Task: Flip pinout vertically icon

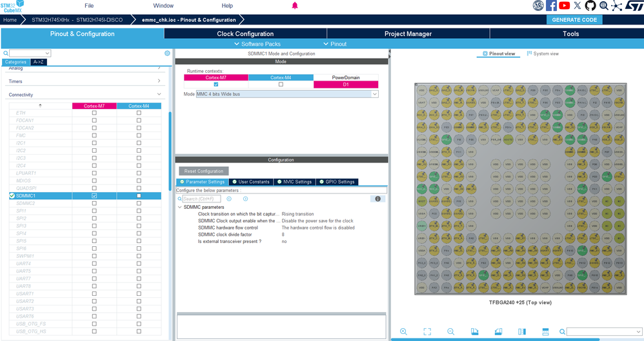Action: [545, 331]
